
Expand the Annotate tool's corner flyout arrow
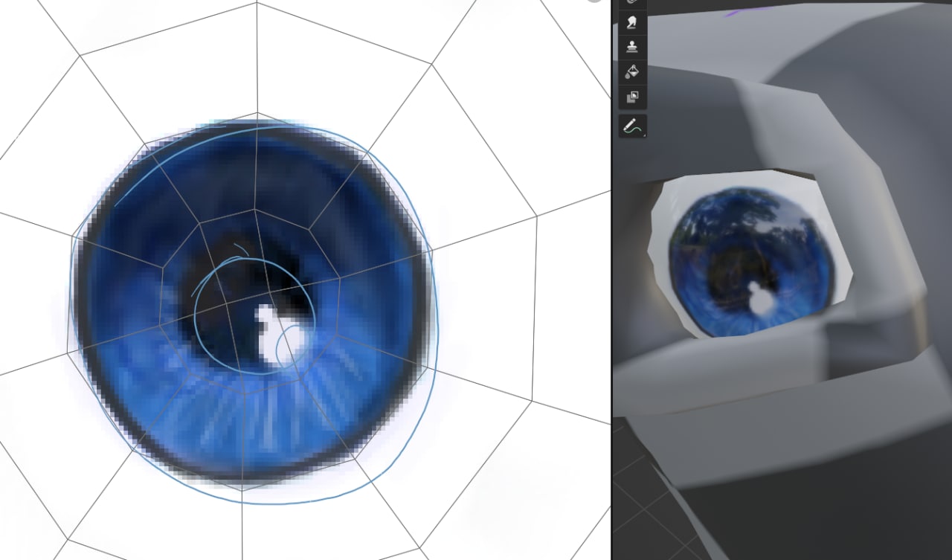[643, 135]
